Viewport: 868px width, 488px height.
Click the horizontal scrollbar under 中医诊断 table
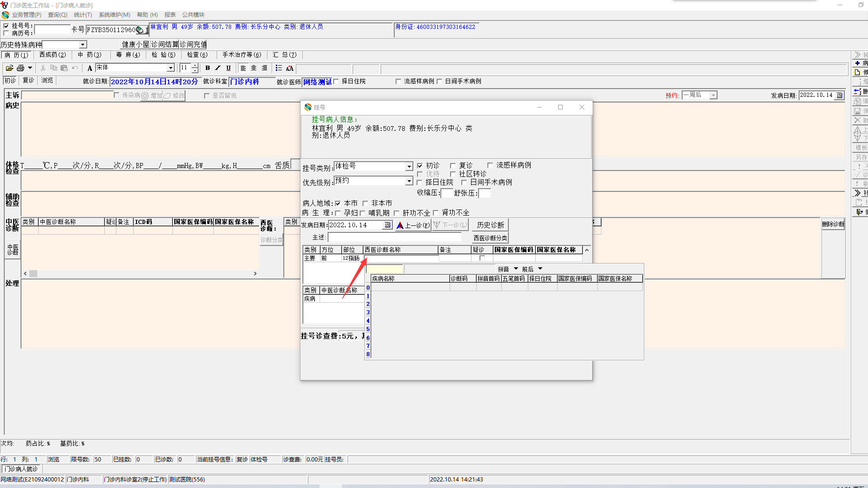click(x=140, y=274)
